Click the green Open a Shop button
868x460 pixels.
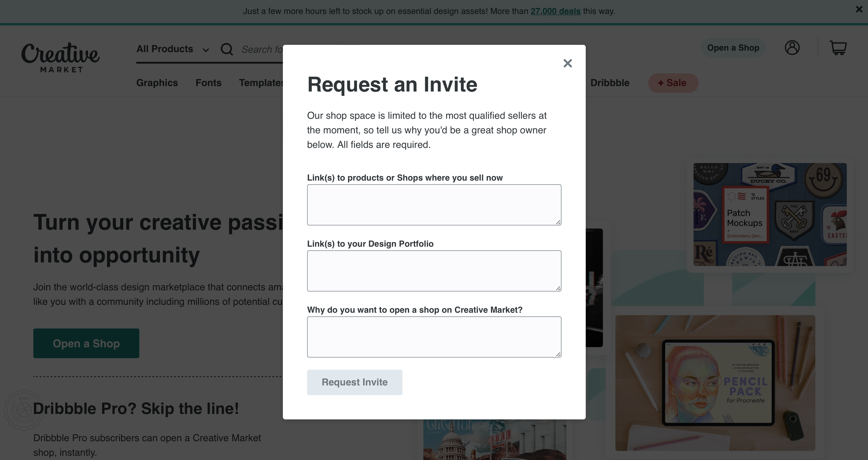(86, 343)
